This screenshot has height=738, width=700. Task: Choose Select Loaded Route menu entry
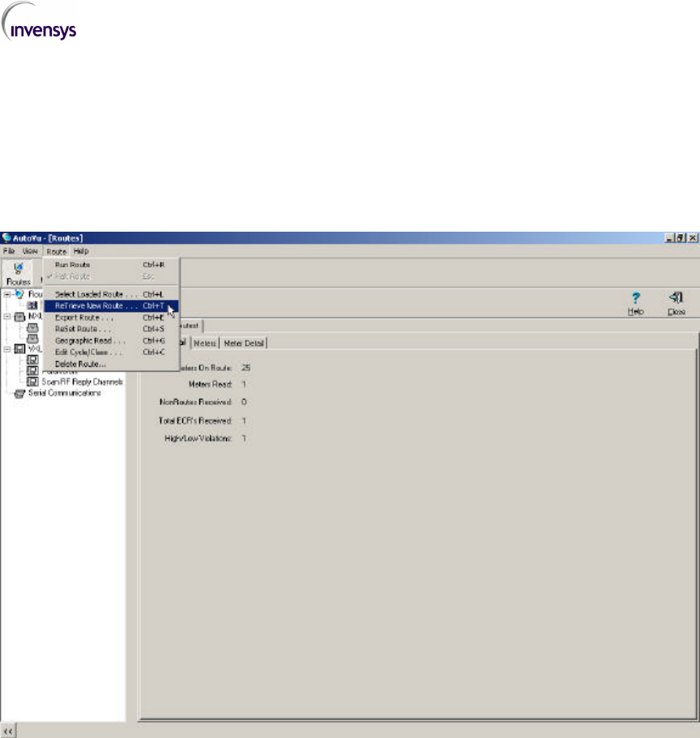[111, 294]
